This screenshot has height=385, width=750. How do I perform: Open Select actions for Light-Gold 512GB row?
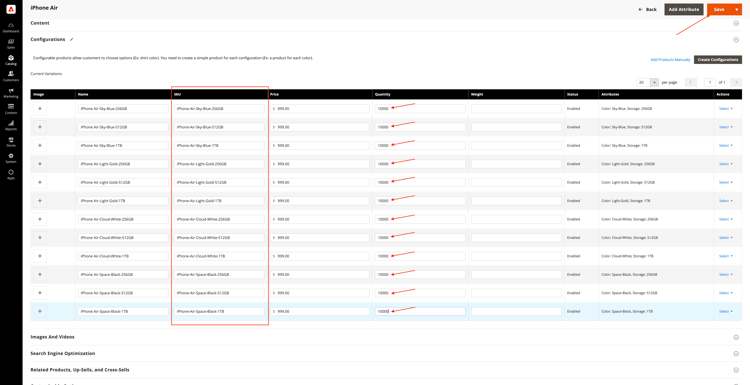tap(726, 182)
